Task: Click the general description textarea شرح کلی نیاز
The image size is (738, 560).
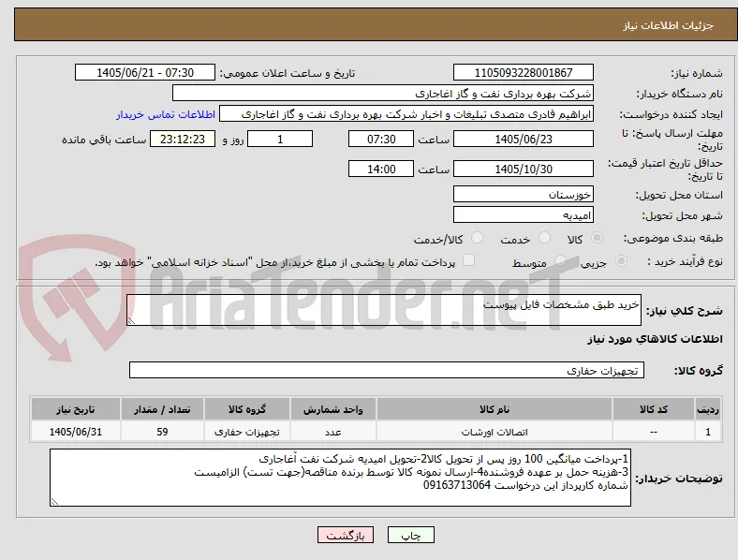Action: tap(384, 310)
